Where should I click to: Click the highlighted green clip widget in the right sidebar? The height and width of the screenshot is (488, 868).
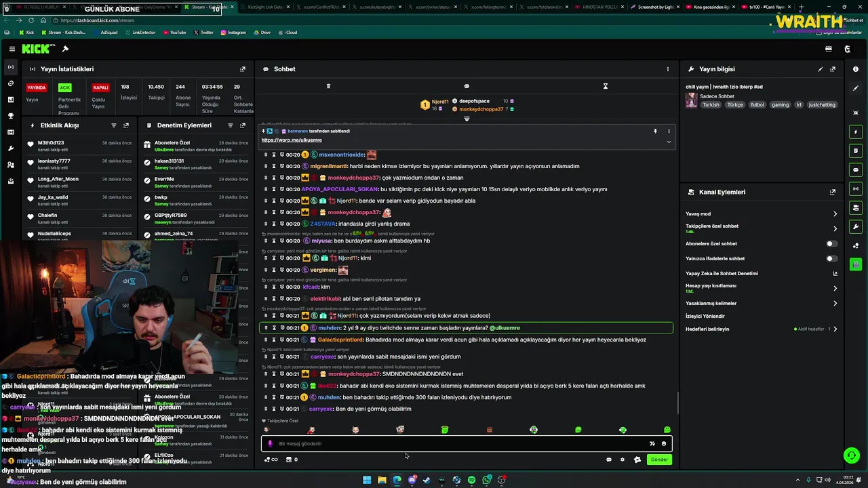coord(856,264)
